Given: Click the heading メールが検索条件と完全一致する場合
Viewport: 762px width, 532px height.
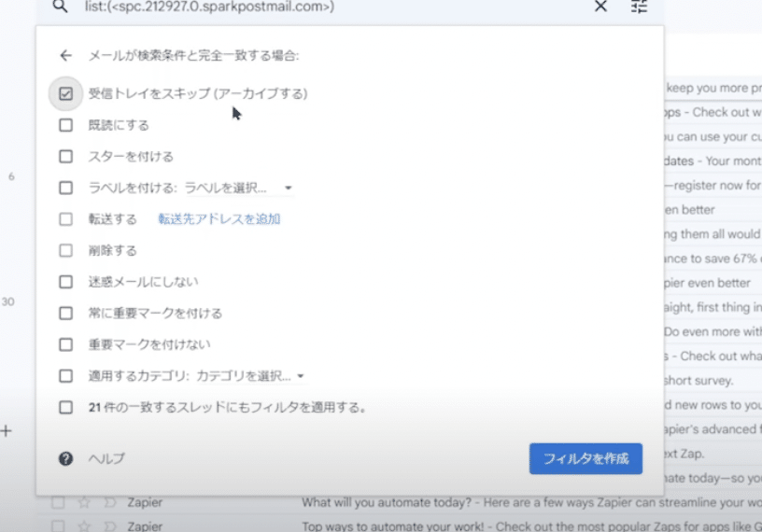Looking at the screenshot, I should [193, 55].
